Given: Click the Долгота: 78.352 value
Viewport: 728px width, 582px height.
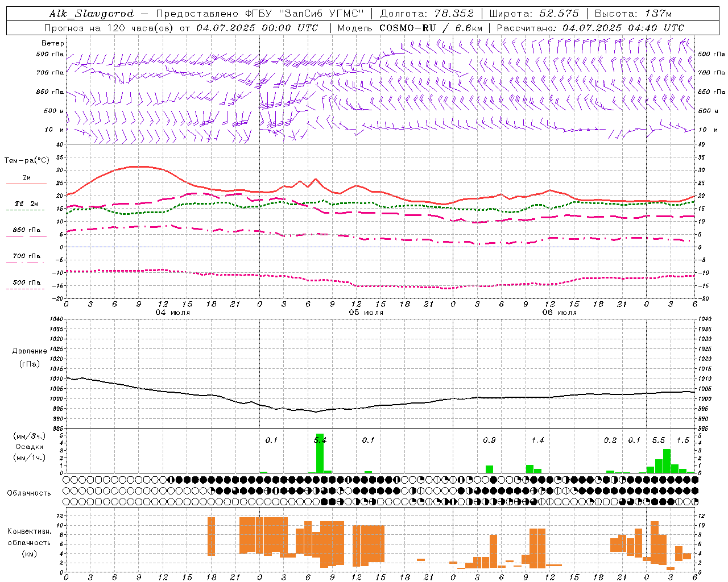Looking at the screenshot, I should pos(427,14).
